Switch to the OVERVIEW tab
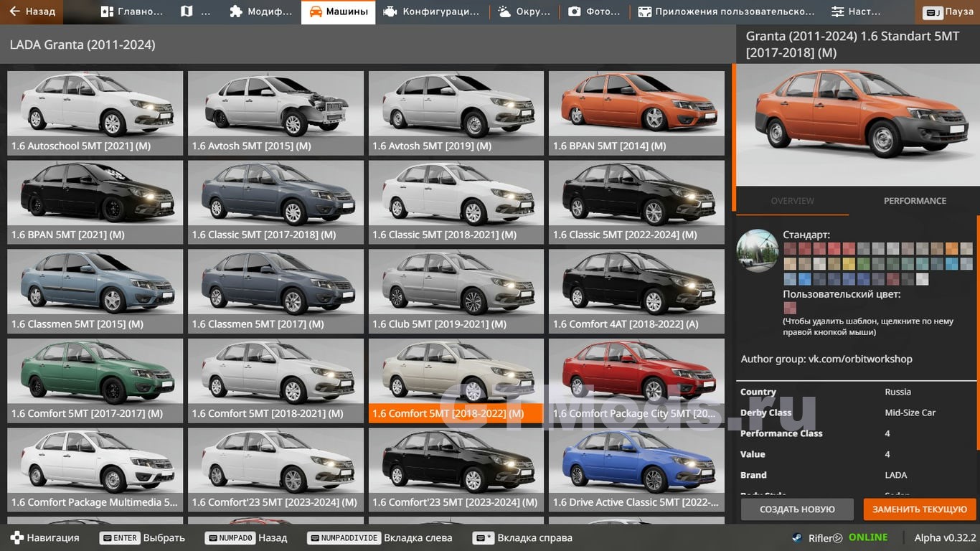Viewport: 980px width, 551px height. tap(792, 201)
